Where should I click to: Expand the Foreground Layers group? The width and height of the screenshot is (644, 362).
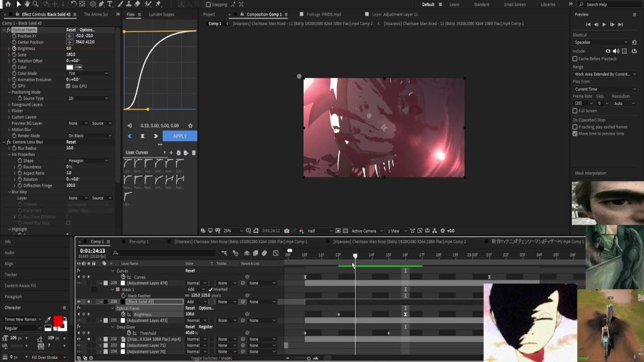[x=9, y=105]
